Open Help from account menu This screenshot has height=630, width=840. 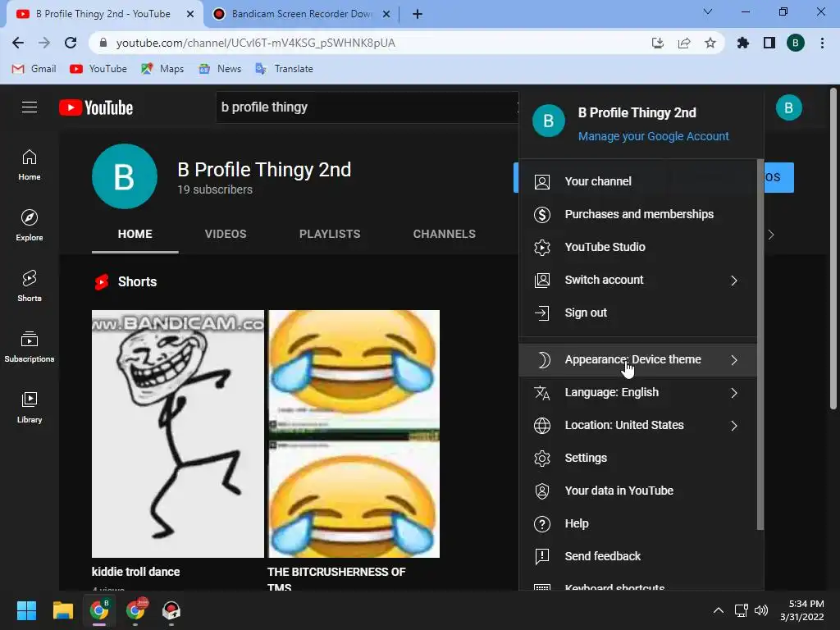(637, 523)
